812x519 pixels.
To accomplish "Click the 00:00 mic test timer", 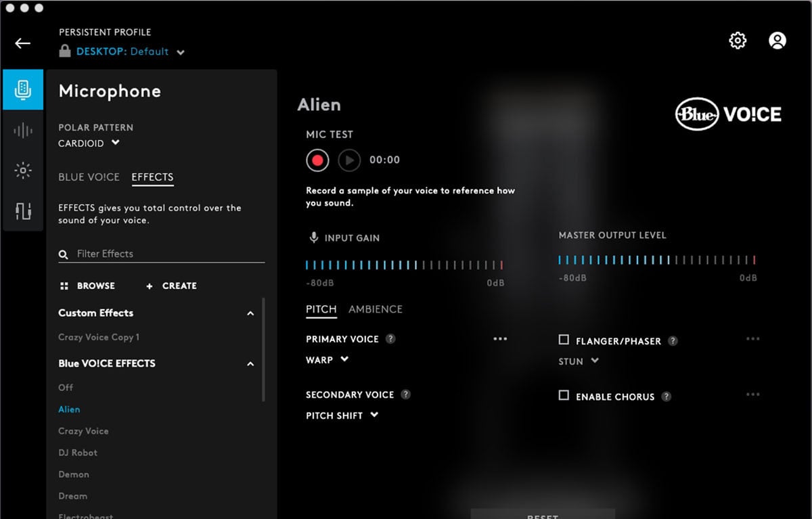I will 384,160.
